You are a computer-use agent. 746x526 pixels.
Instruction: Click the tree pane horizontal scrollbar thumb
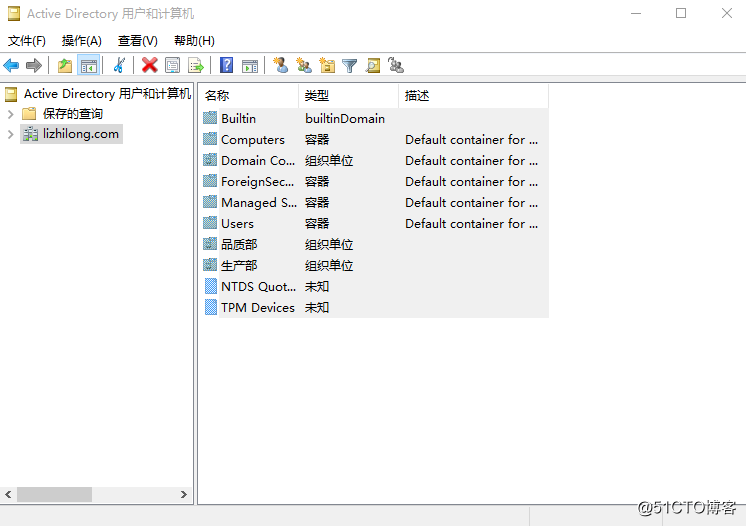54,495
